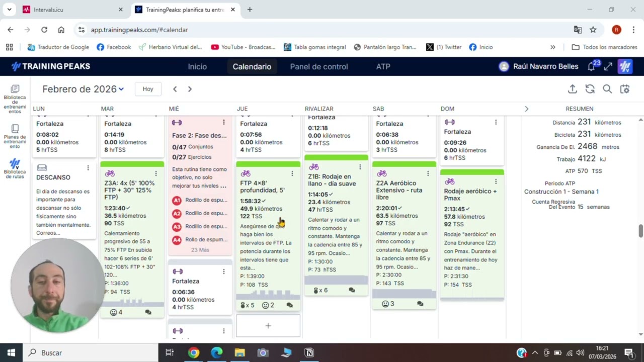This screenshot has height=362, width=644.
Task: Open options menu on Fase 2 strength card
Action: point(224,122)
